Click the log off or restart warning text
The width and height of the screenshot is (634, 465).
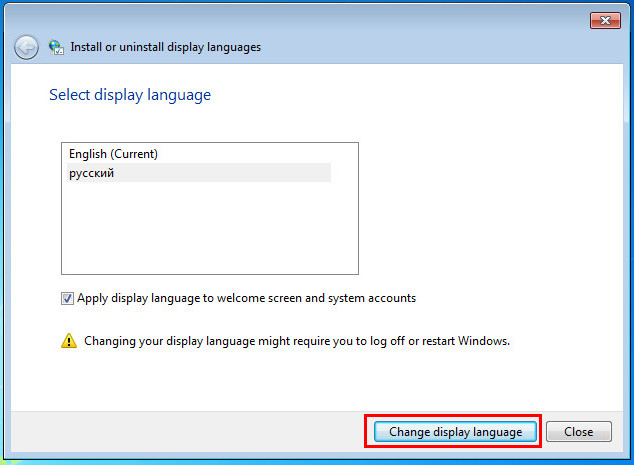(x=297, y=341)
